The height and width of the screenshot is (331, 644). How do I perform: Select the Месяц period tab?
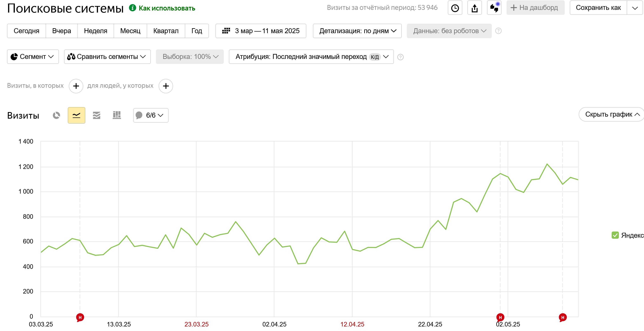pyautogui.click(x=130, y=31)
